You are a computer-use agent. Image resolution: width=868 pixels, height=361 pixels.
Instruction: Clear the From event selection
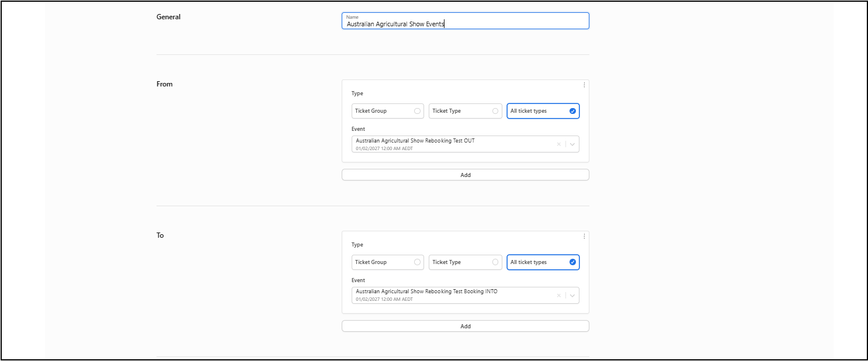[x=558, y=144]
